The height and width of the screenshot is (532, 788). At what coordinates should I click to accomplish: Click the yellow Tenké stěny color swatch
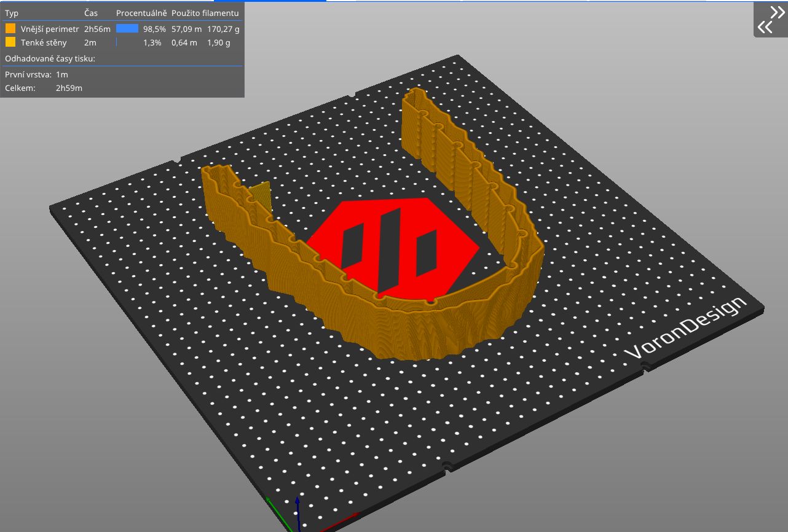(x=10, y=42)
